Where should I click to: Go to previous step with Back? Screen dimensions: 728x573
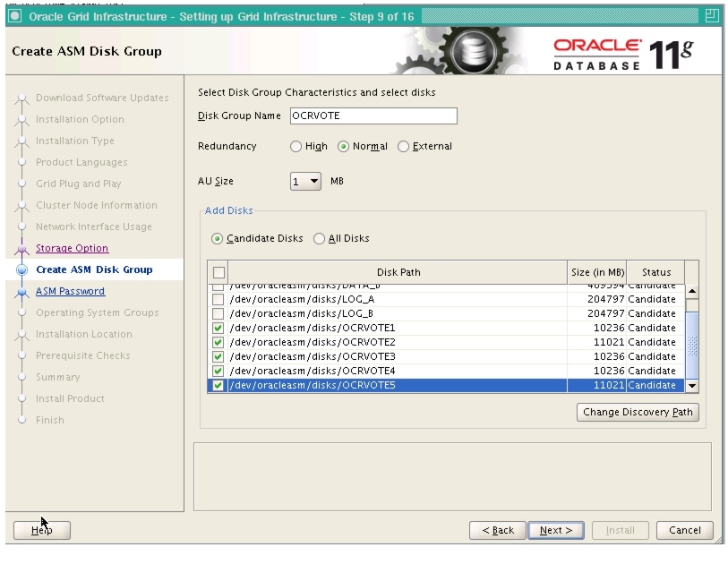(x=498, y=530)
